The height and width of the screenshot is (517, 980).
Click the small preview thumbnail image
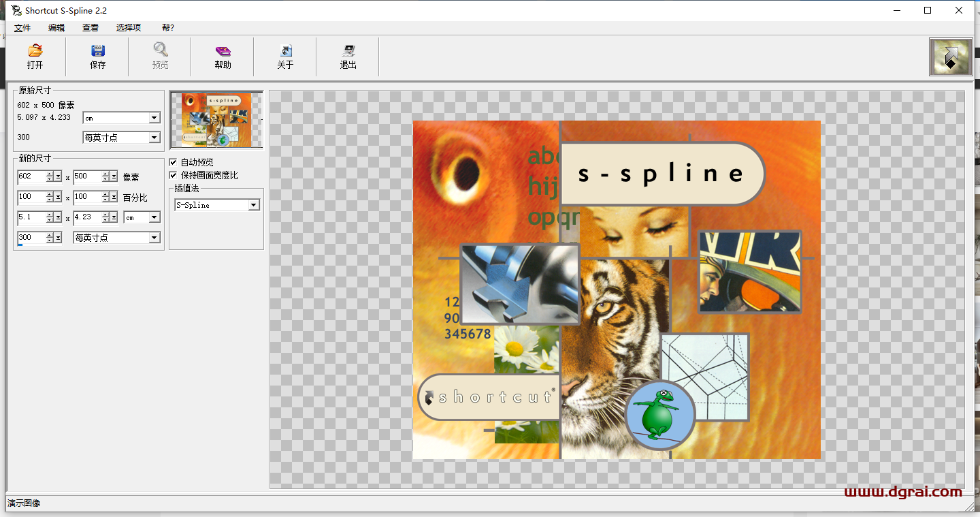216,120
